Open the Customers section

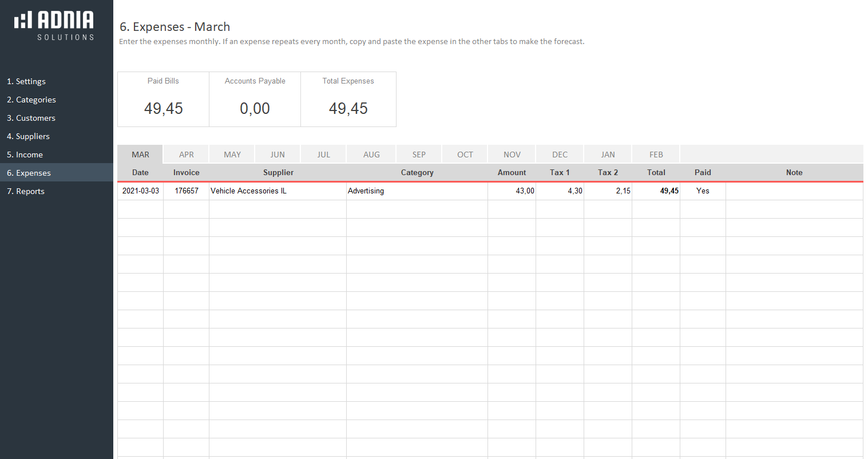31,118
